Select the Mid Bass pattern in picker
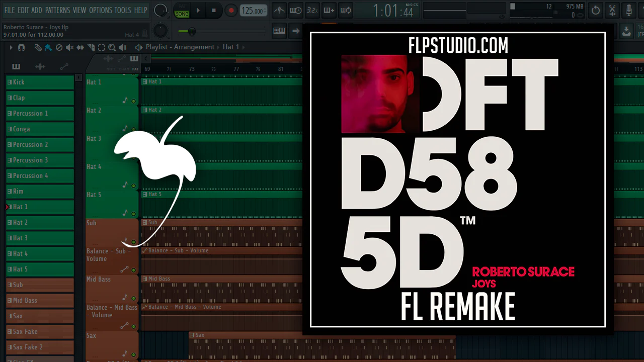644x362 pixels. (40, 300)
